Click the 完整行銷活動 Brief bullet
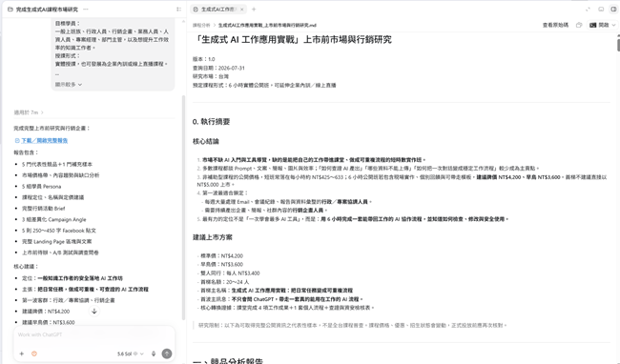The height and width of the screenshot is (364, 620). coord(44,209)
